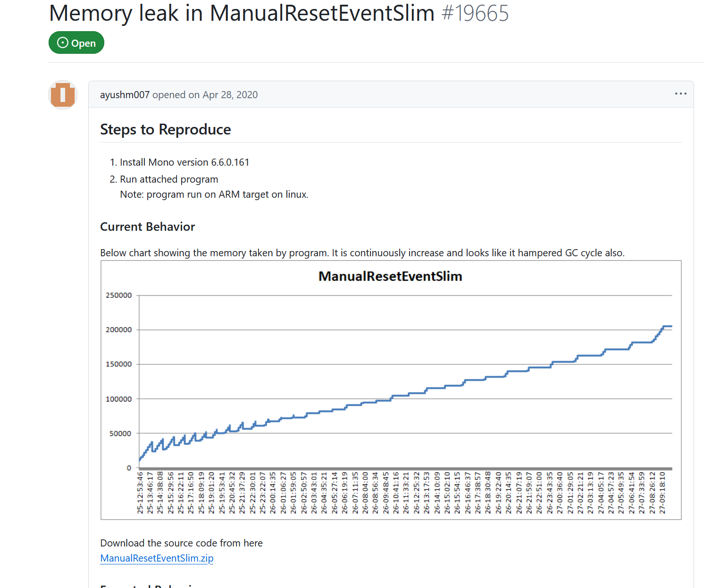Click the 'on Apr 28, 2020' timestamp
This screenshot has height=588, width=704.
[x=223, y=95]
